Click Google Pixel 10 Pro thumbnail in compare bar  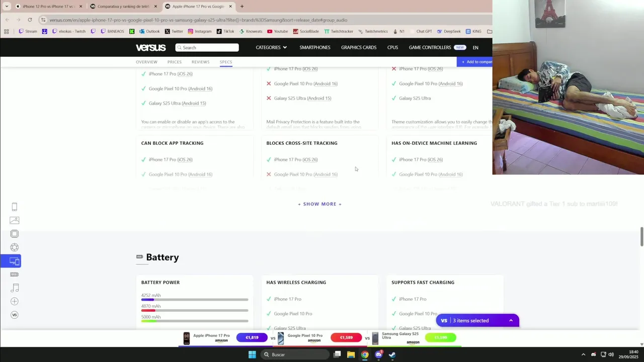tap(281, 338)
